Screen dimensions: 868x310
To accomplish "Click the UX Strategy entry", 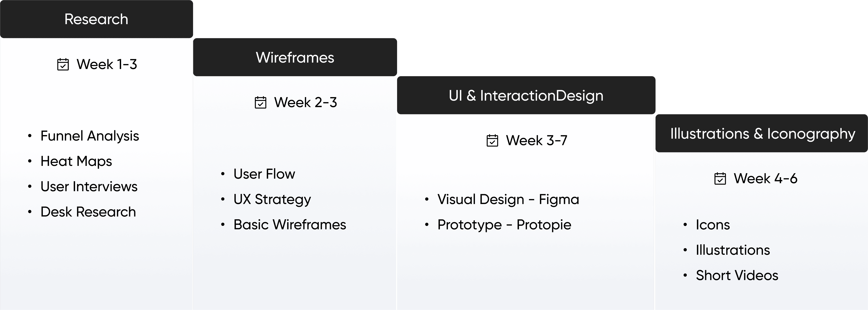I will click(272, 199).
